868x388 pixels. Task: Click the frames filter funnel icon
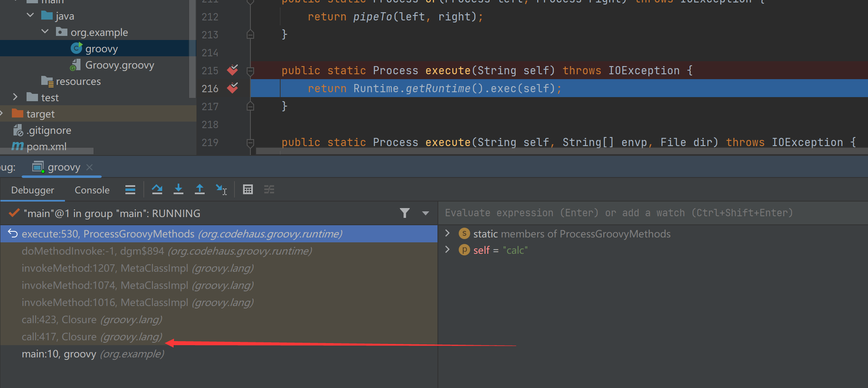pos(404,213)
